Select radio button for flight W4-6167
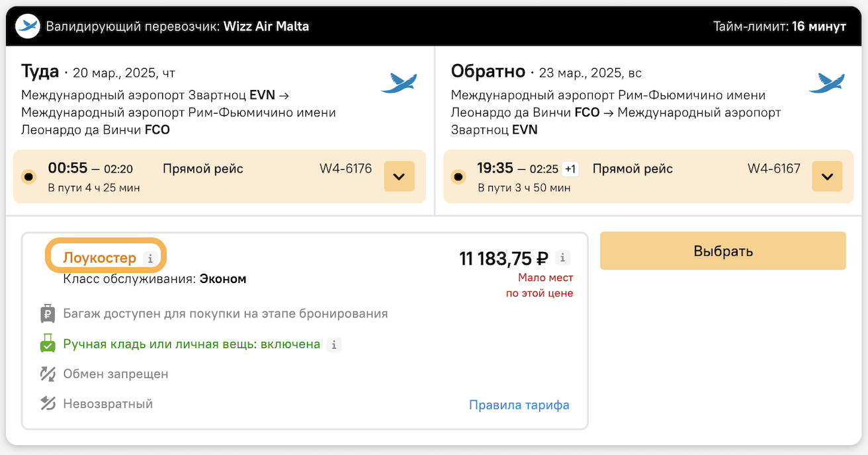 [x=458, y=177]
